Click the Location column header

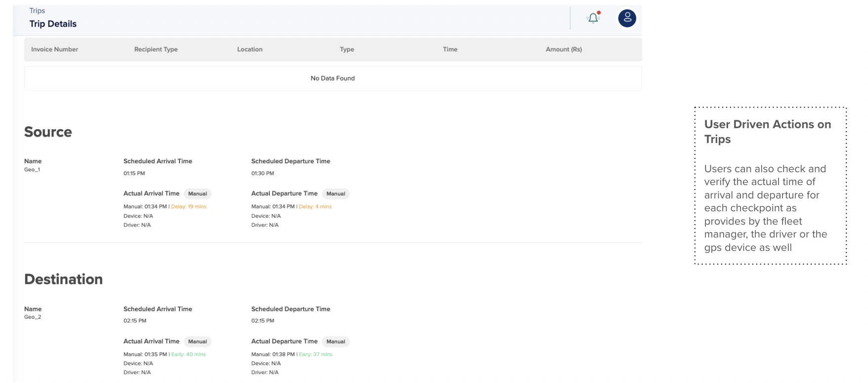(250, 49)
